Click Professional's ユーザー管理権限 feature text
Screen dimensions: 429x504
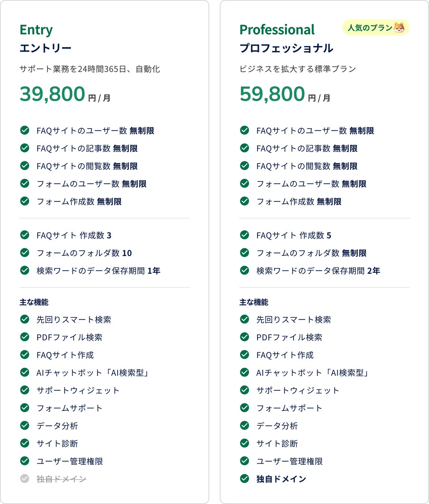[289, 461]
